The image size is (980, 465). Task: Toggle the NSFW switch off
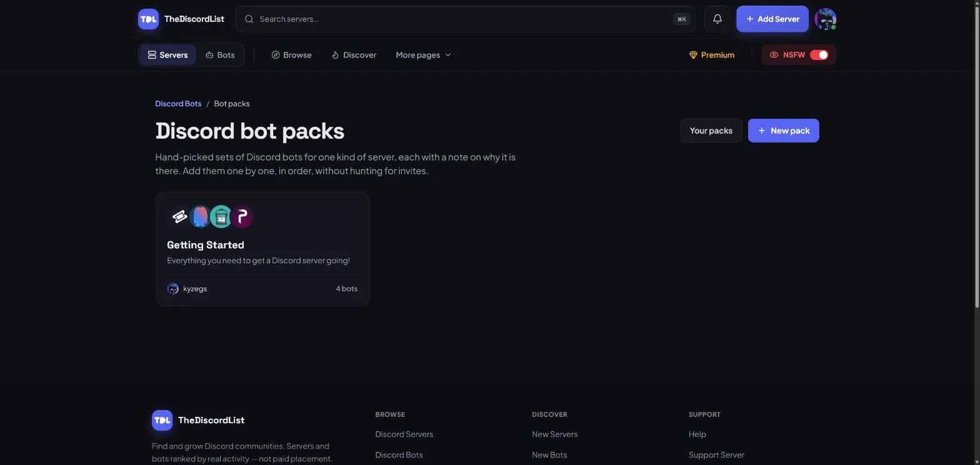click(x=819, y=55)
